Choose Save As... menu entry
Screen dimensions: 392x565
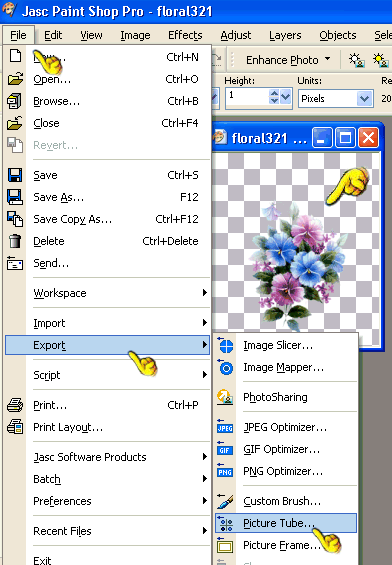pyautogui.click(x=107, y=197)
